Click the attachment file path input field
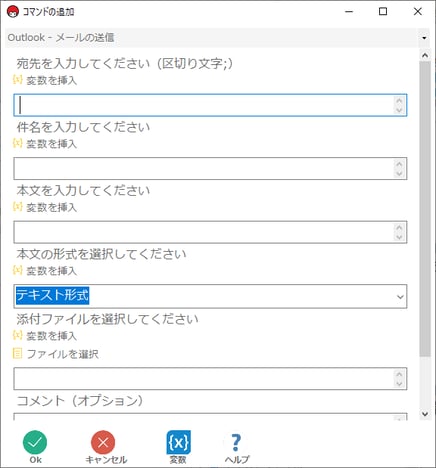Viewport: 436px width, 468px height. coord(210,379)
